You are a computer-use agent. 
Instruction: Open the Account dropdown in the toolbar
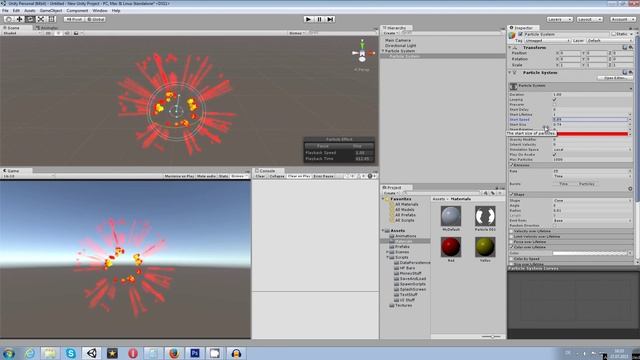coord(622,19)
